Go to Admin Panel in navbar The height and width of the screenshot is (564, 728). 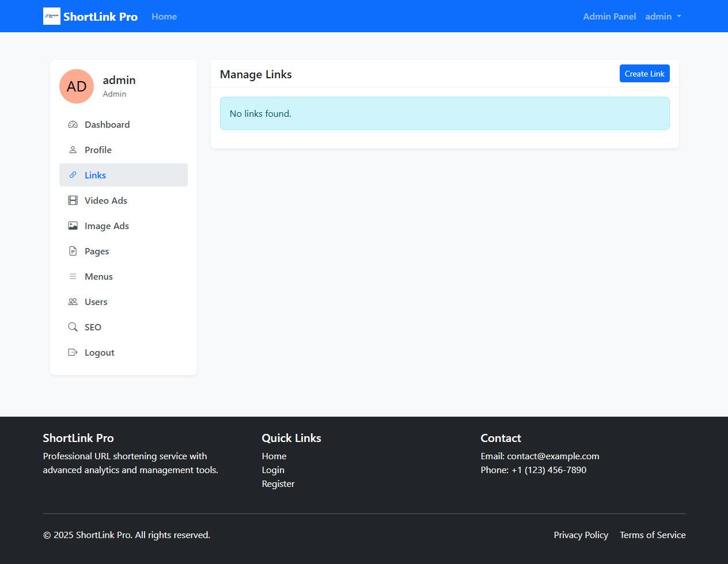(609, 16)
